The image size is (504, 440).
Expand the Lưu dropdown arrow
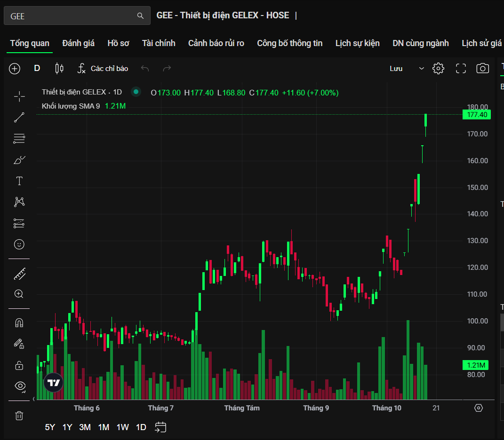(421, 69)
